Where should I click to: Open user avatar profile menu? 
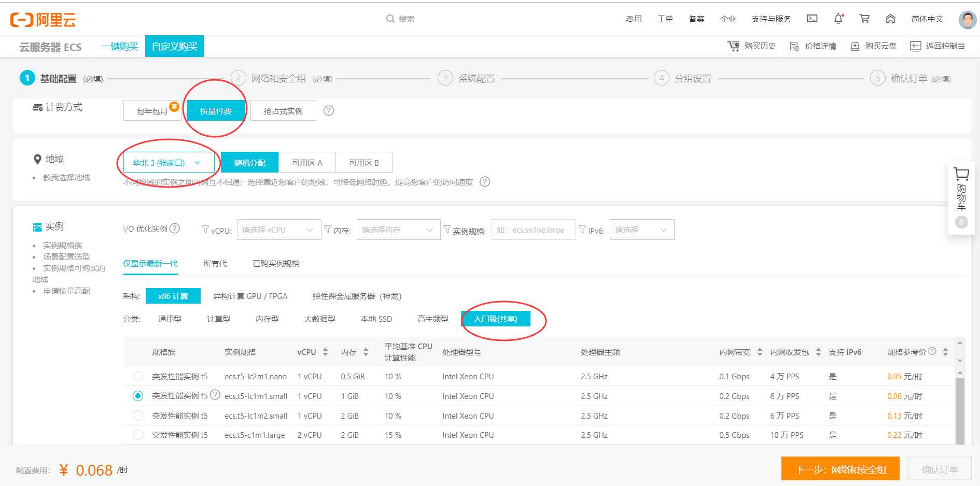pyautogui.click(x=968, y=20)
